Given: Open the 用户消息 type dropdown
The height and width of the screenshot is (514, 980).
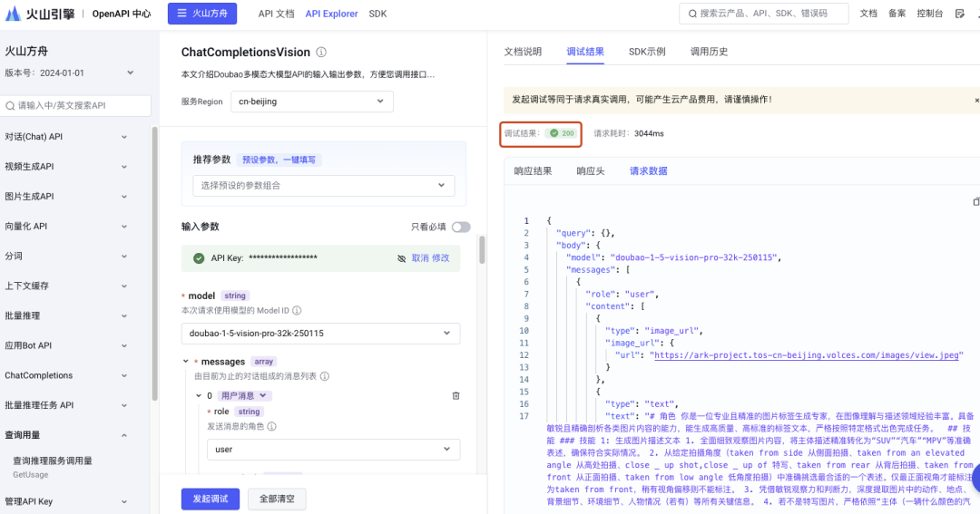Looking at the screenshot, I should [x=244, y=396].
